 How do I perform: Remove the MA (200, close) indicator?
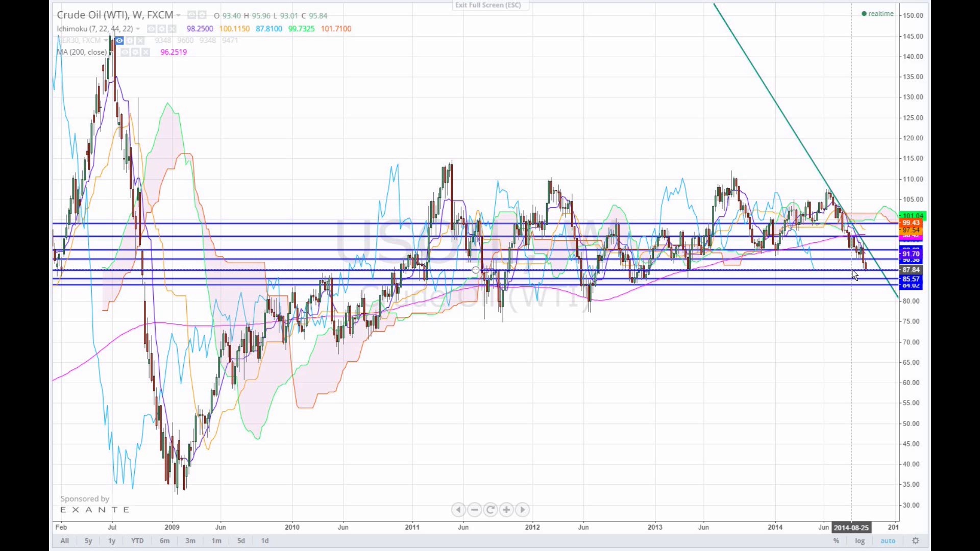pyautogui.click(x=145, y=52)
